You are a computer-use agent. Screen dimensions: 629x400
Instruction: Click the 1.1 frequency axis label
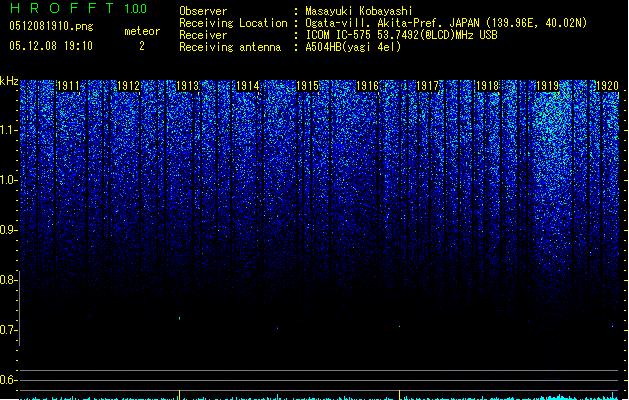click(8, 130)
